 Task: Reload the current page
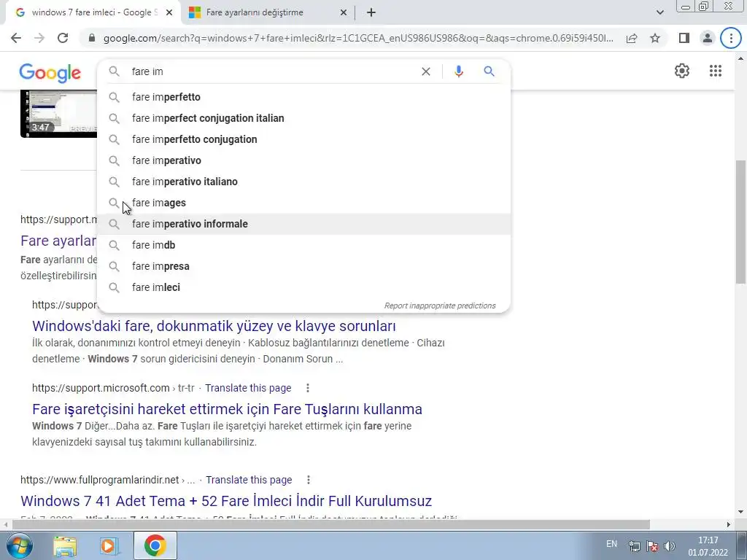tap(63, 38)
